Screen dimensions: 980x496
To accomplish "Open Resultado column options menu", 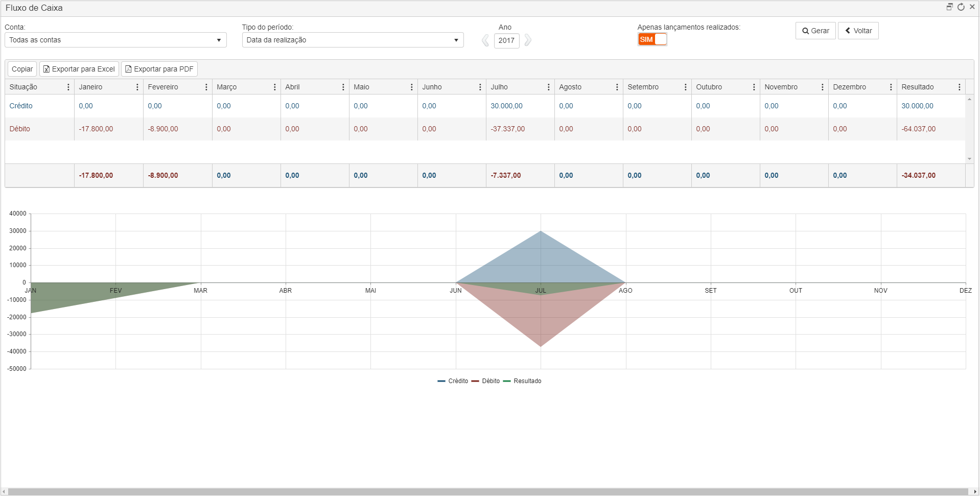I will click(x=960, y=87).
